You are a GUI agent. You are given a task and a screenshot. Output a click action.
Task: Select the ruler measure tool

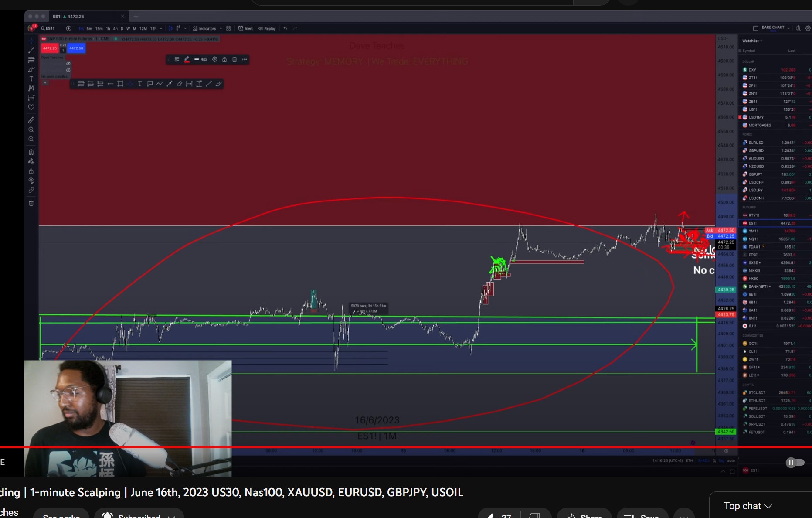click(x=31, y=120)
